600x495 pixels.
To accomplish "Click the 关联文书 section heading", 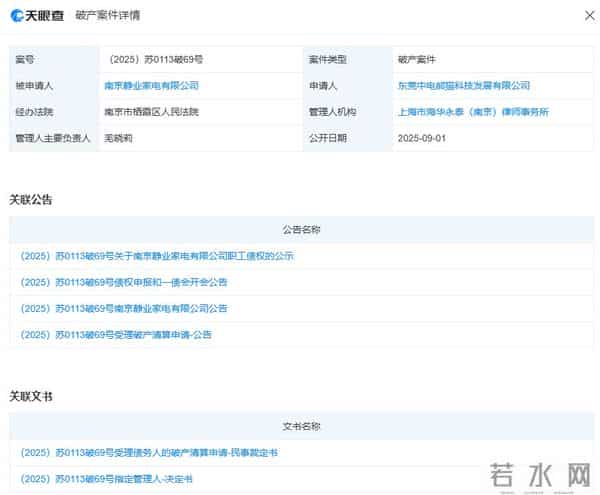I will pyautogui.click(x=31, y=396).
